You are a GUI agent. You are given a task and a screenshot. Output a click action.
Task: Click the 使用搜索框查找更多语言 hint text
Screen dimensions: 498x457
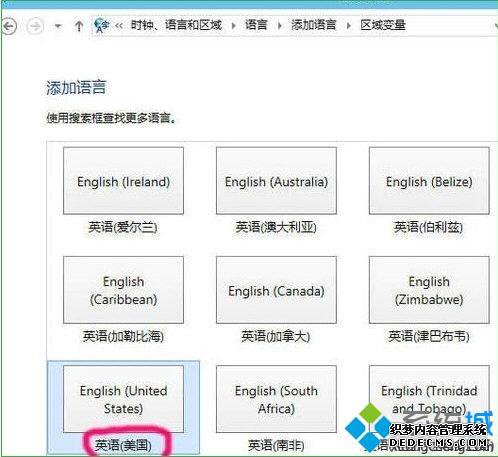click(x=111, y=118)
